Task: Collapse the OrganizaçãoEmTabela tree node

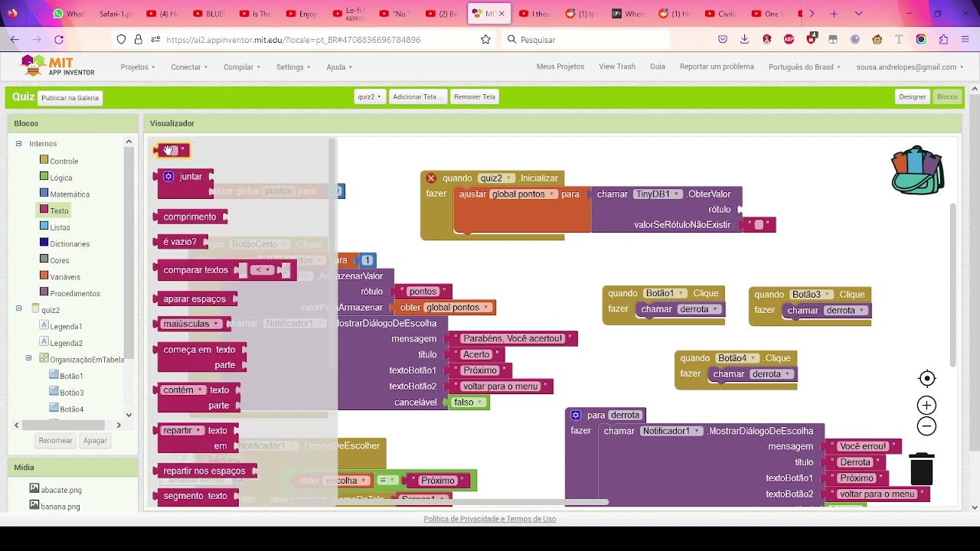Action: [28, 358]
